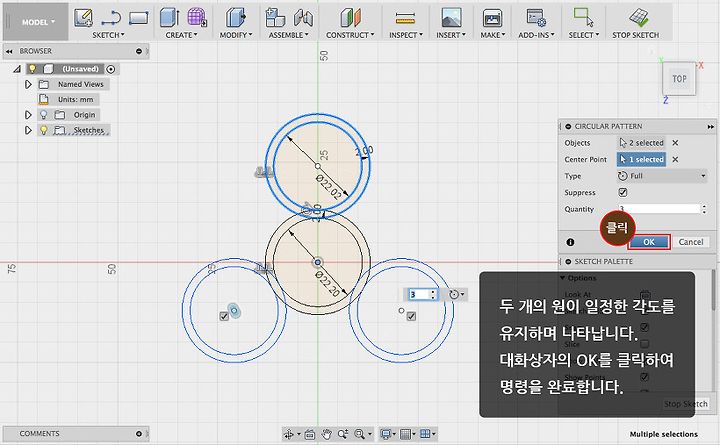Click the 3D Print MAKE icon

tap(492, 18)
